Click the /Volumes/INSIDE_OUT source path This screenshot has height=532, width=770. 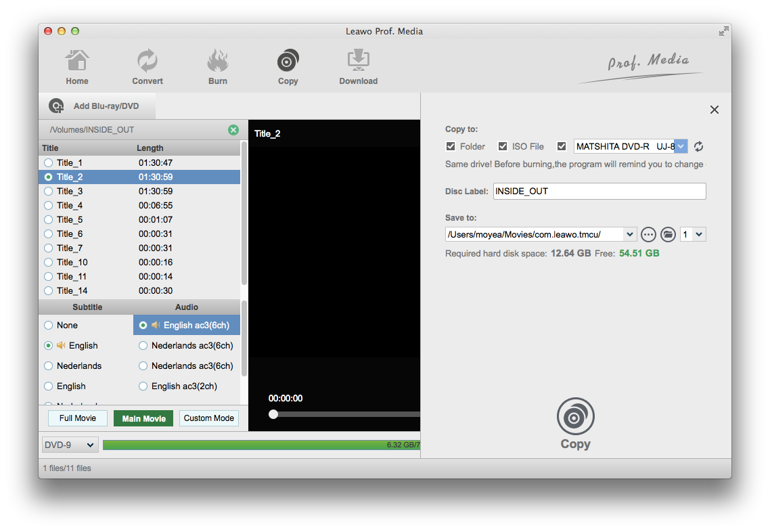(92, 130)
